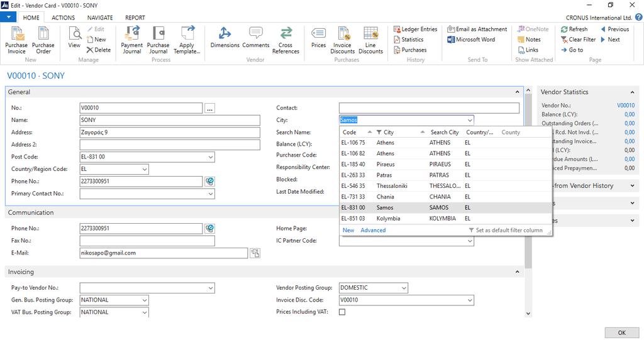Click the Address 2 input field
Screen dimensions: 644x340
click(x=170, y=145)
